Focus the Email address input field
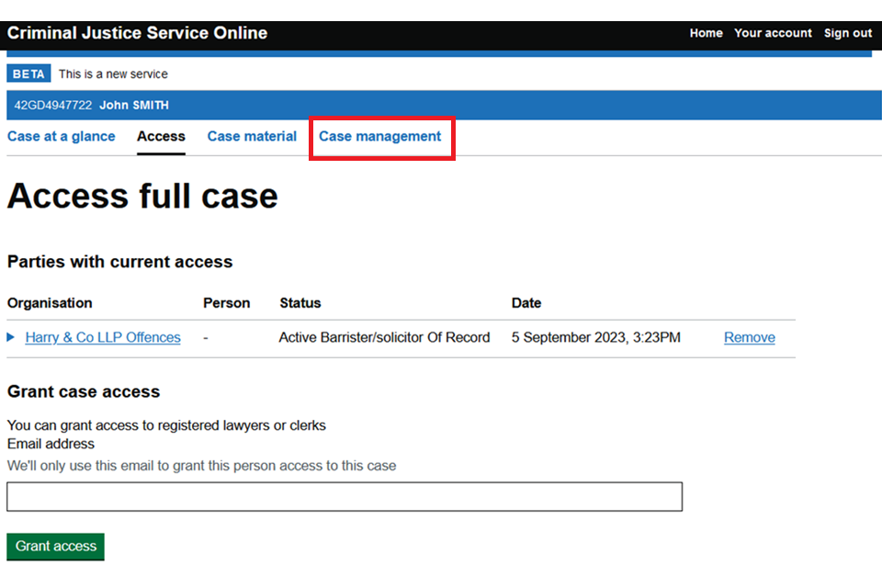 pyautogui.click(x=345, y=496)
